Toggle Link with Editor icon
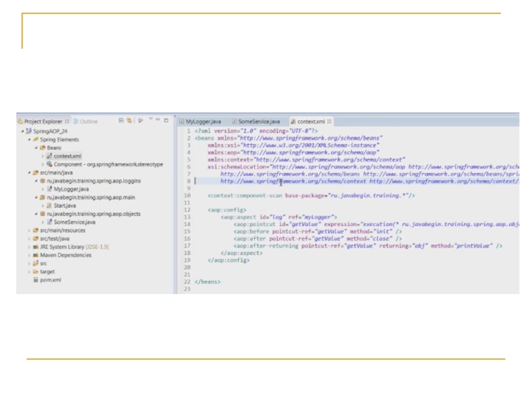Viewport: 532px width, 399px height. pyautogui.click(x=129, y=121)
